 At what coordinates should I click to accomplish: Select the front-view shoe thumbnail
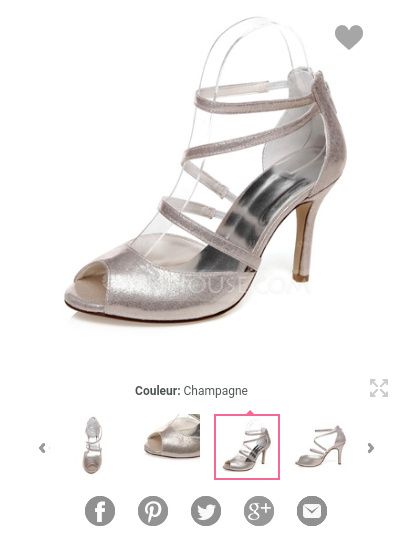pyautogui.click(x=93, y=445)
